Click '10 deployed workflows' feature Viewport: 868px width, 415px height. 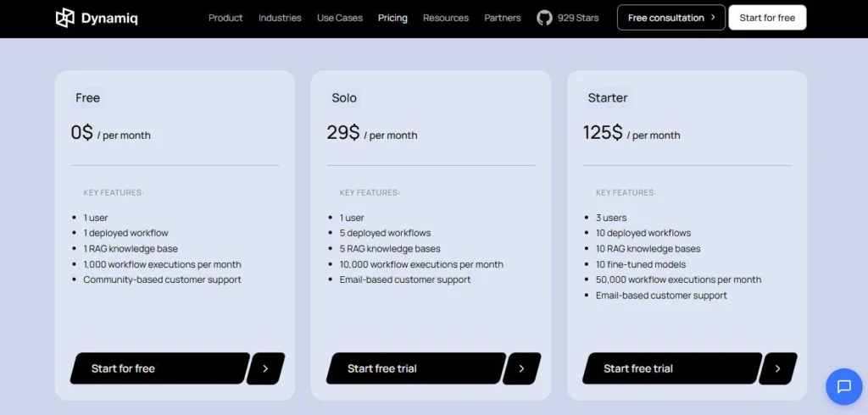643,233
